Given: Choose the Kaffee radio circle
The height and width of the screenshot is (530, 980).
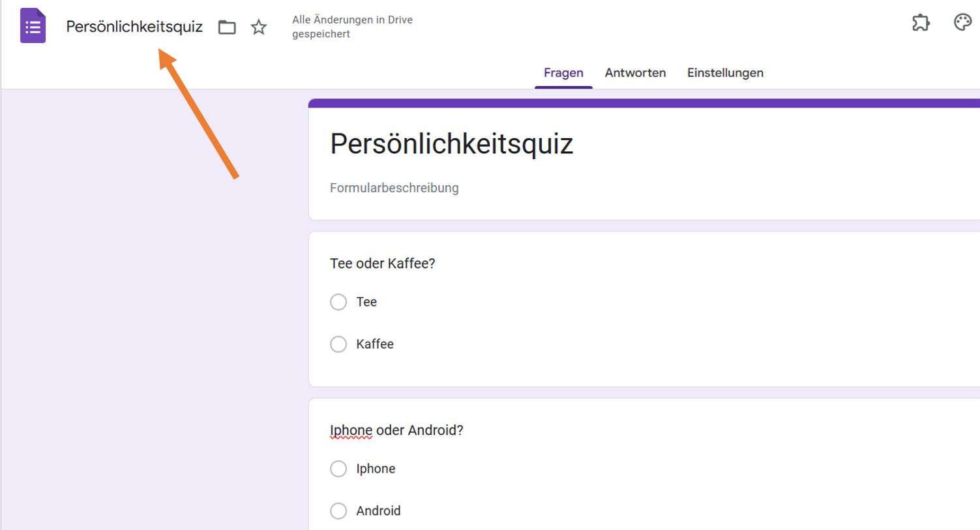Looking at the screenshot, I should [338, 344].
